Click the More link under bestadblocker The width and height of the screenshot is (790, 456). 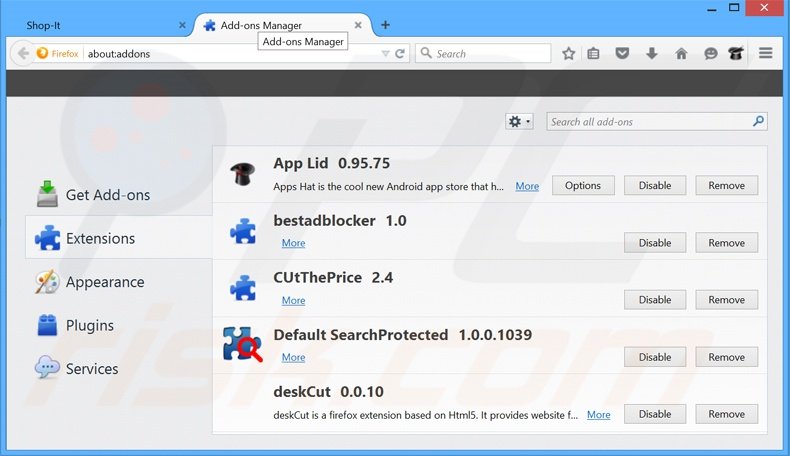(293, 243)
